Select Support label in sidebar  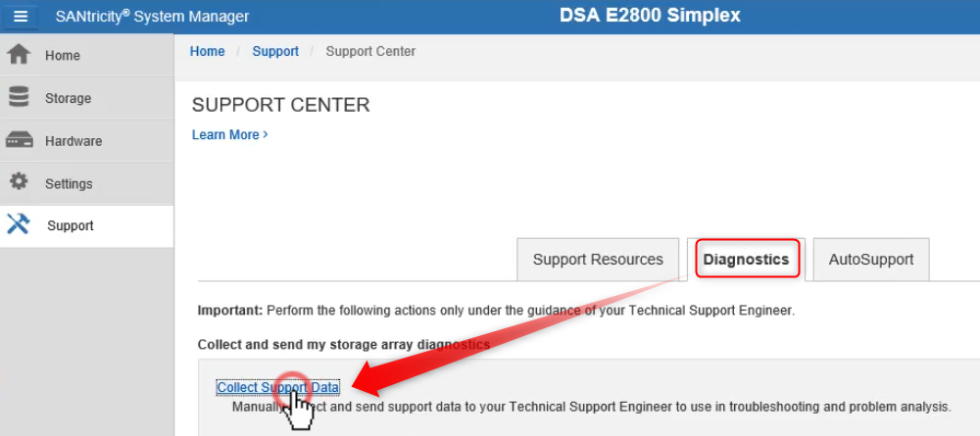(71, 225)
